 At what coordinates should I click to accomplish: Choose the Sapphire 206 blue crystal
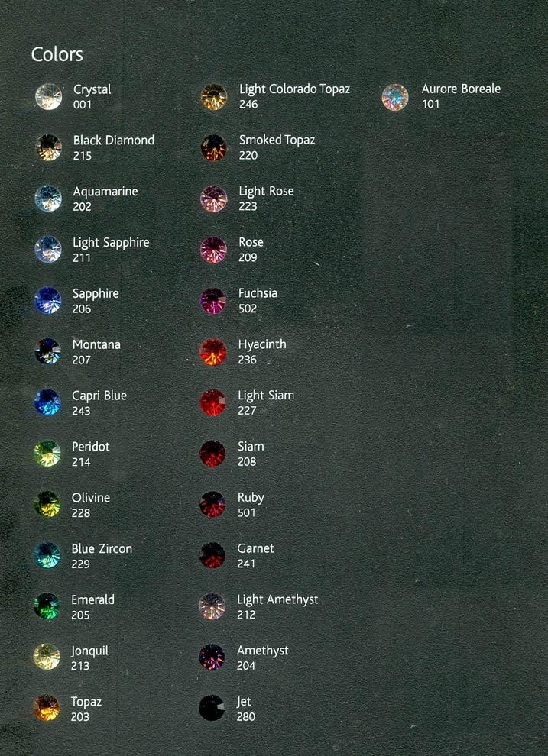[47, 300]
